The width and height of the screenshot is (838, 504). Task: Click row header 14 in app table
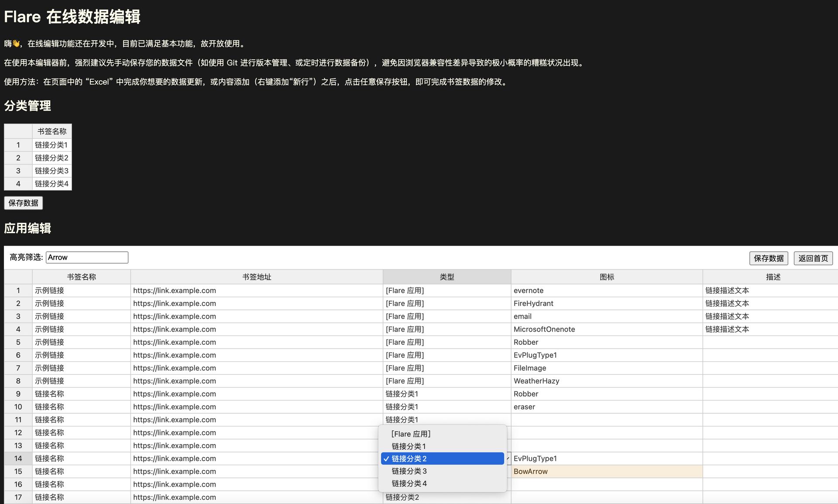pos(18,459)
